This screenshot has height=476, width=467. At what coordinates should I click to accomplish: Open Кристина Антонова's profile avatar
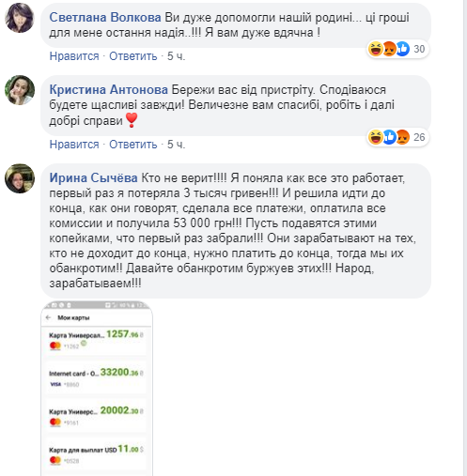coord(20,90)
